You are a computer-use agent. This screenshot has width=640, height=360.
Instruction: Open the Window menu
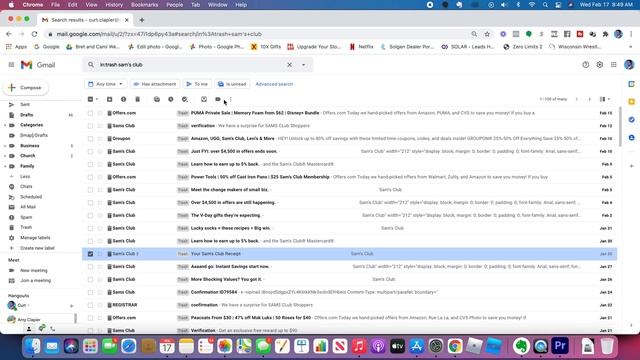[x=218, y=5]
